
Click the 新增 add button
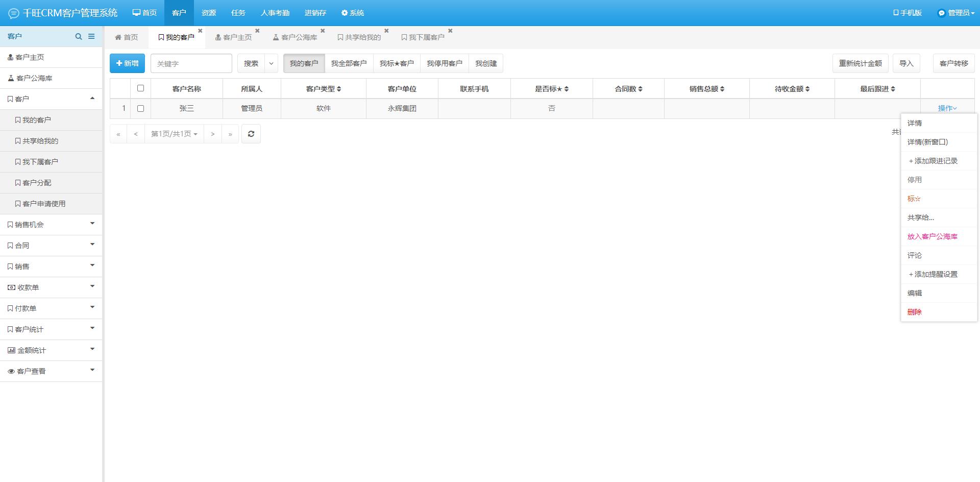127,63
